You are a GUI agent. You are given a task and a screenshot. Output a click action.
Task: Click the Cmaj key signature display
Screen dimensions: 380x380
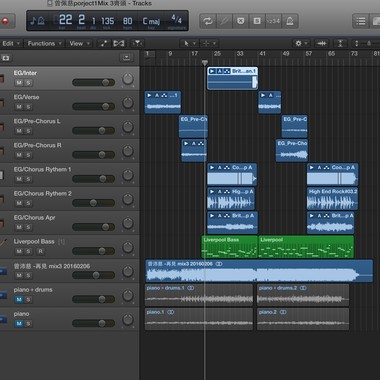(151, 21)
